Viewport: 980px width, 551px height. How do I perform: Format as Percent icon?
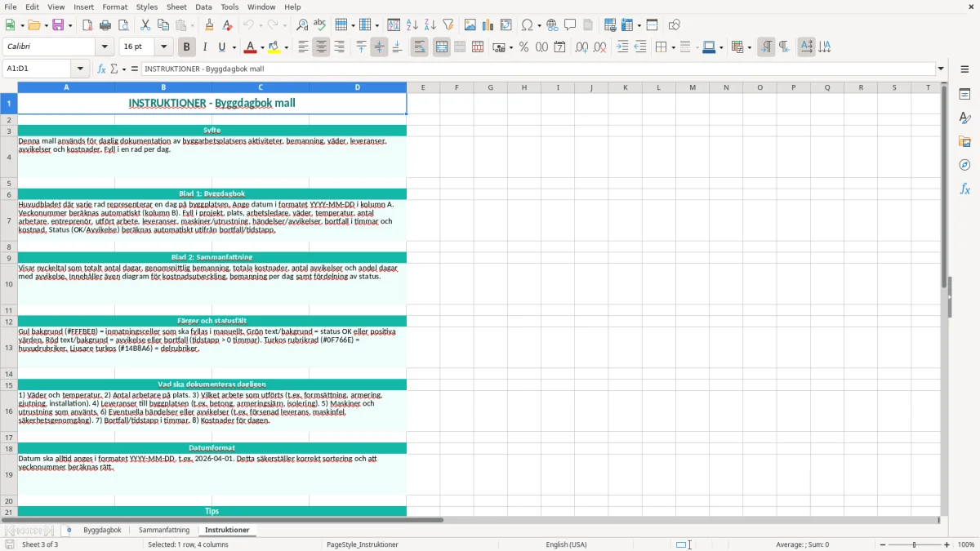[523, 47]
